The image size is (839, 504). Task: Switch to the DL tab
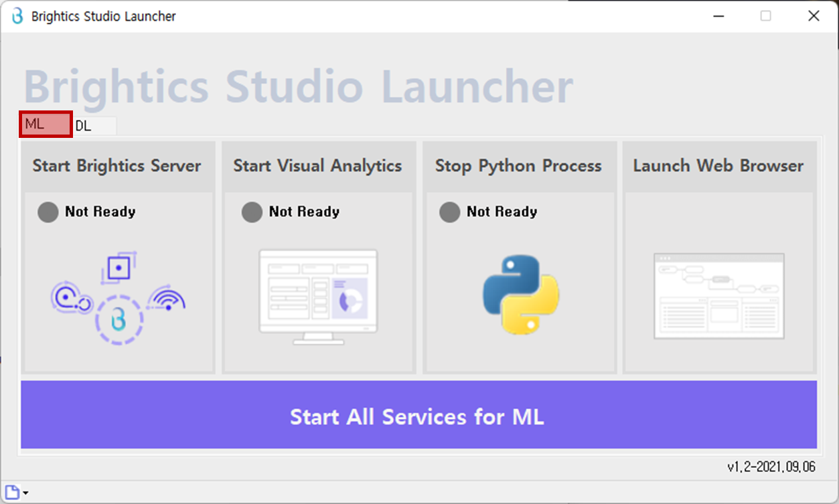click(94, 126)
